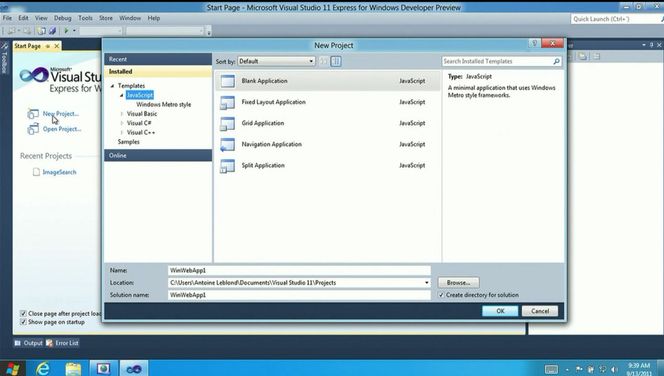The image size is (664, 376).
Task: Pick the Grid Application template icon
Action: pos(227,123)
